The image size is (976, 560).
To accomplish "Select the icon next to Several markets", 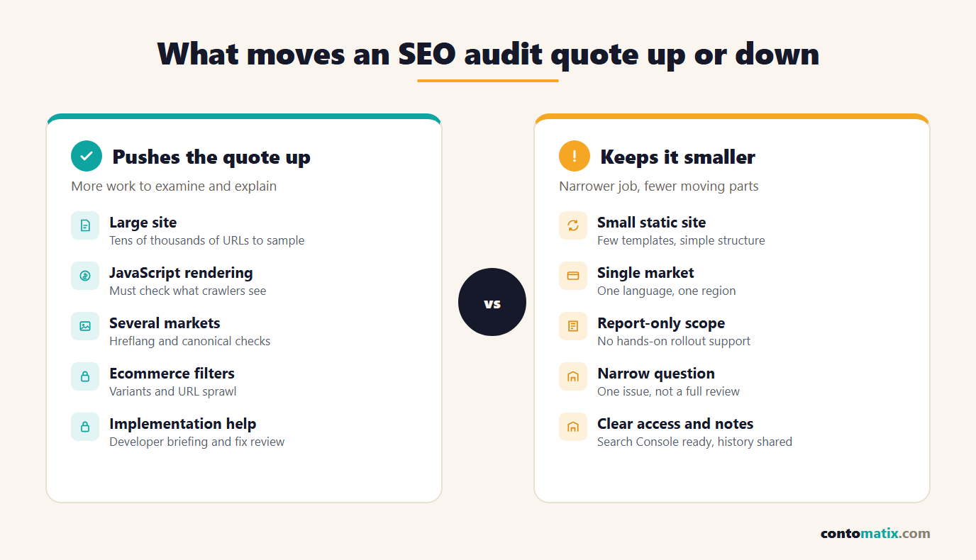I will click(85, 326).
